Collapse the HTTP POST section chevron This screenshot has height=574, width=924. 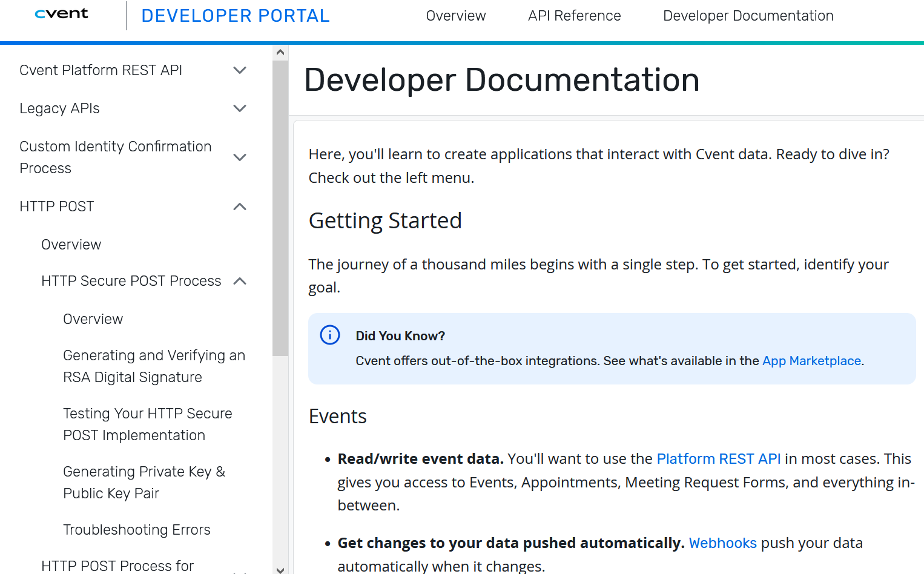(240, 206)
